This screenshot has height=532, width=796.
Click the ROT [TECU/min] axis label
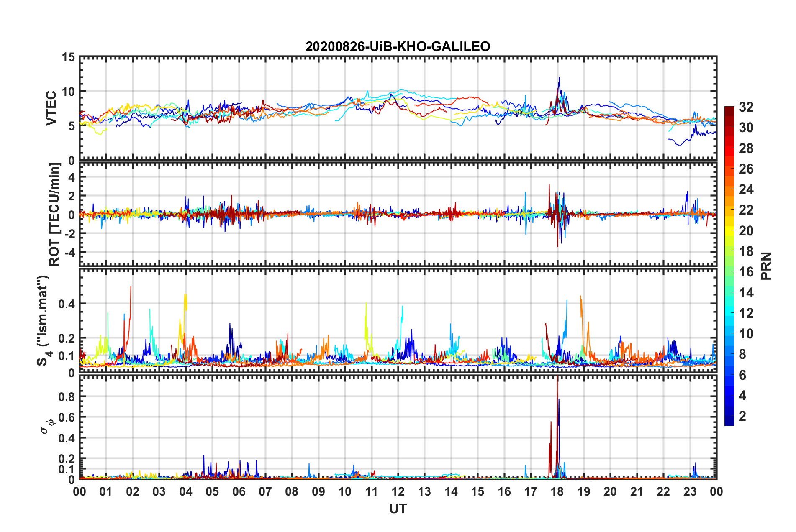point(54,215)
